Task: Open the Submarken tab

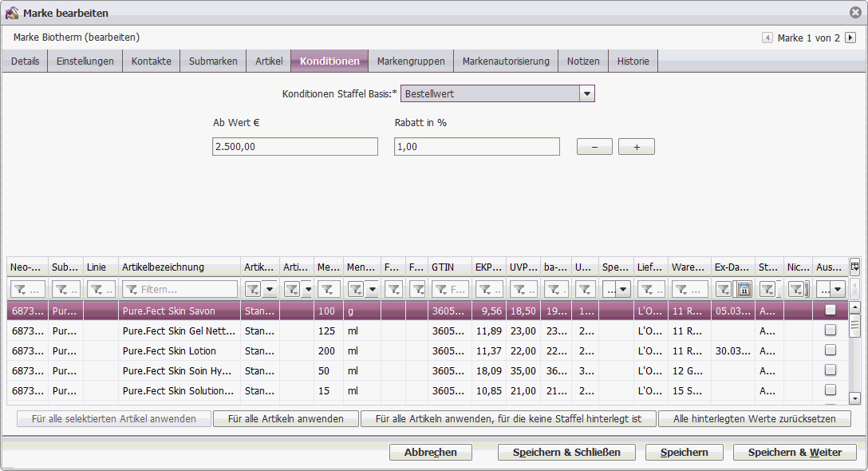Action: [x=213, y=61]
